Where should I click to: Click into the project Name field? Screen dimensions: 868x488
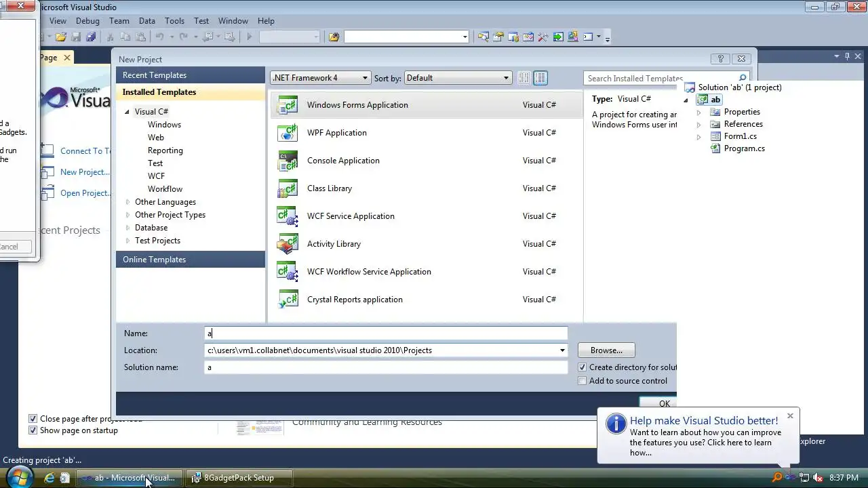coord(386,333)
